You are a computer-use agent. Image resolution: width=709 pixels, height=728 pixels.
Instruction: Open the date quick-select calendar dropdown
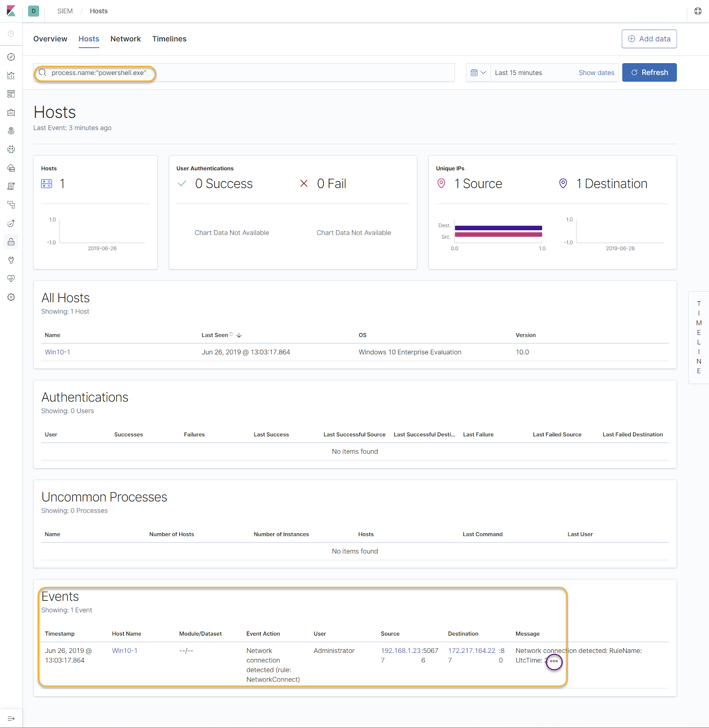click(478, 73)
